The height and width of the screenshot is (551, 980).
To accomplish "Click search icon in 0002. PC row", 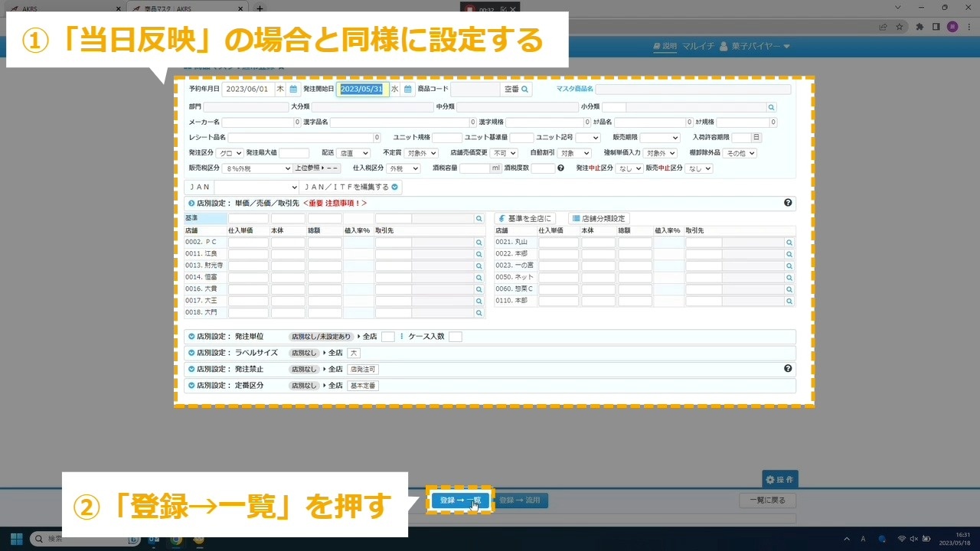I will pos(479,243).
